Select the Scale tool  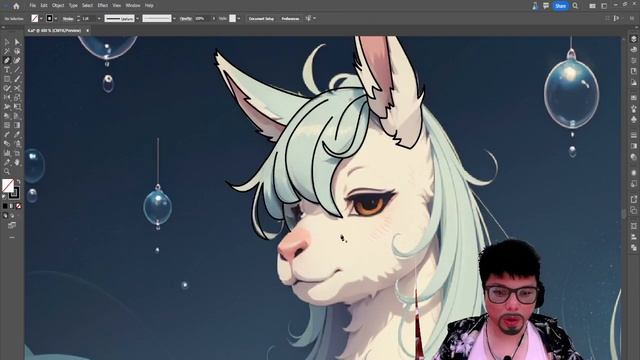coord(17,97)
